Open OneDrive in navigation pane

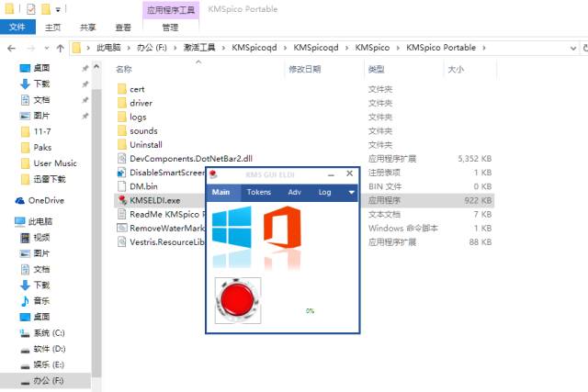tap(45, 200)
